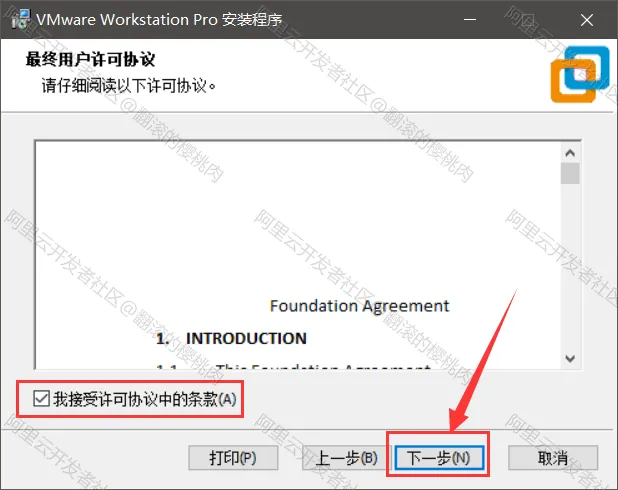Click the license scrollbar up arrow
Viewport: 618px width, 490px height.
570,153
